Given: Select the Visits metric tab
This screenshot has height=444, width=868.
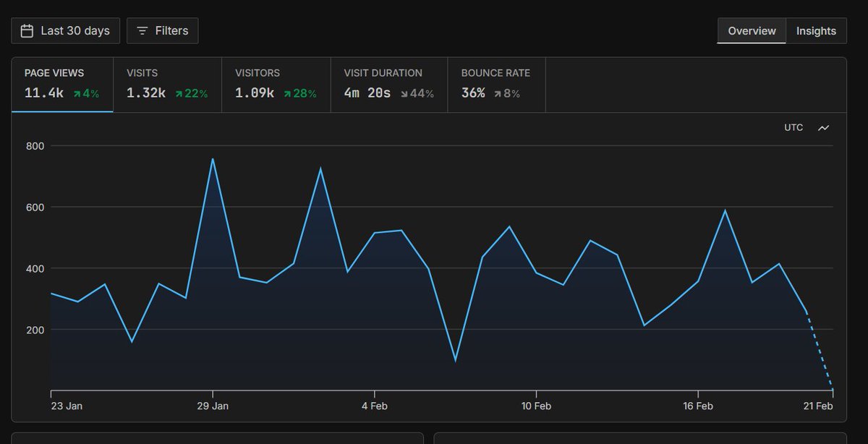Looking at the screenshot, I should [168, 85].
